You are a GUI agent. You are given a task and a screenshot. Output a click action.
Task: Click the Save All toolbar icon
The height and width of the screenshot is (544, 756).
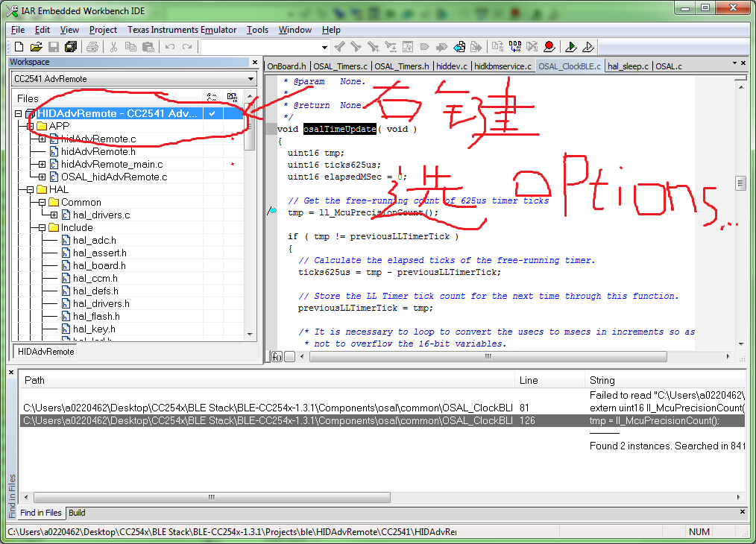pyautogui.click(x=71, y=47)
